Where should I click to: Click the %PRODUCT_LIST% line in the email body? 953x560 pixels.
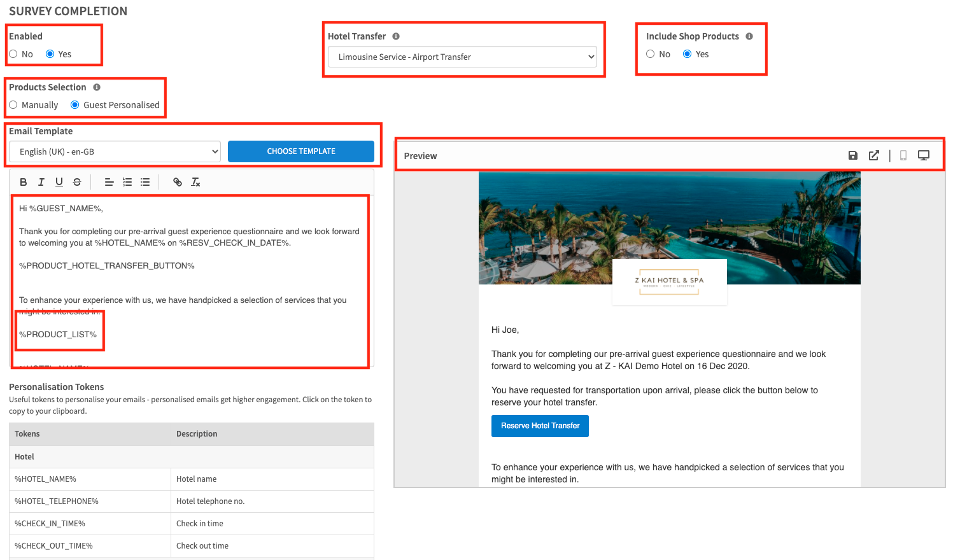58,334
